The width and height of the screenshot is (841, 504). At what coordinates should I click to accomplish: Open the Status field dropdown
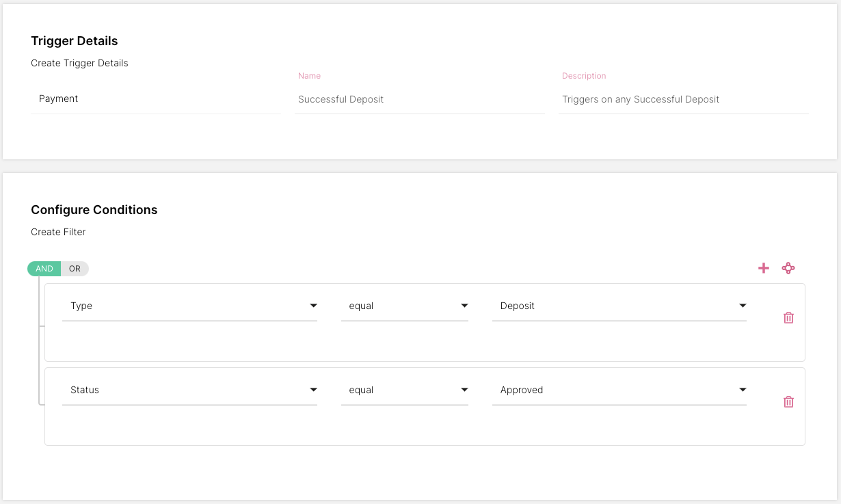pos(185,390)
